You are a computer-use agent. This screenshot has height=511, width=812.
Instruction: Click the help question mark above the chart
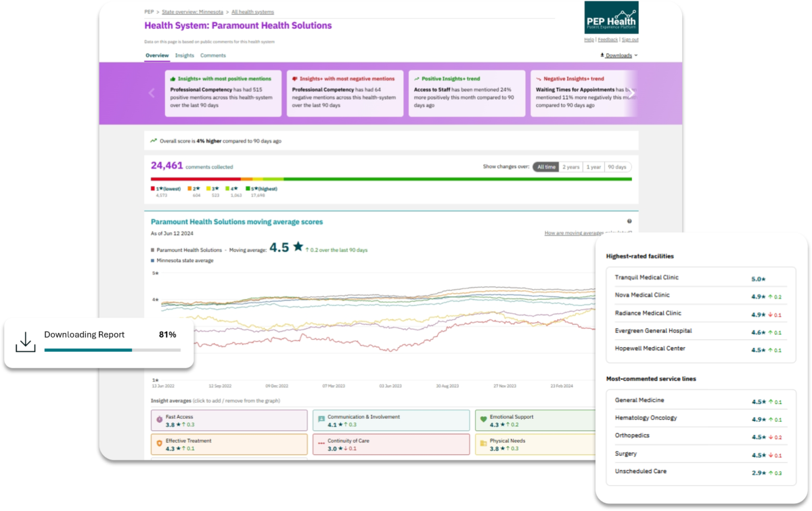629,221
